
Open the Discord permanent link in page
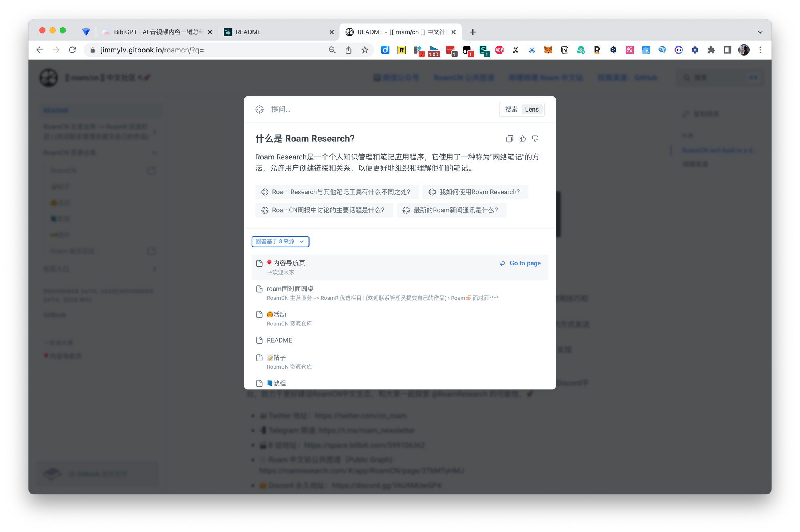[386, 486]
